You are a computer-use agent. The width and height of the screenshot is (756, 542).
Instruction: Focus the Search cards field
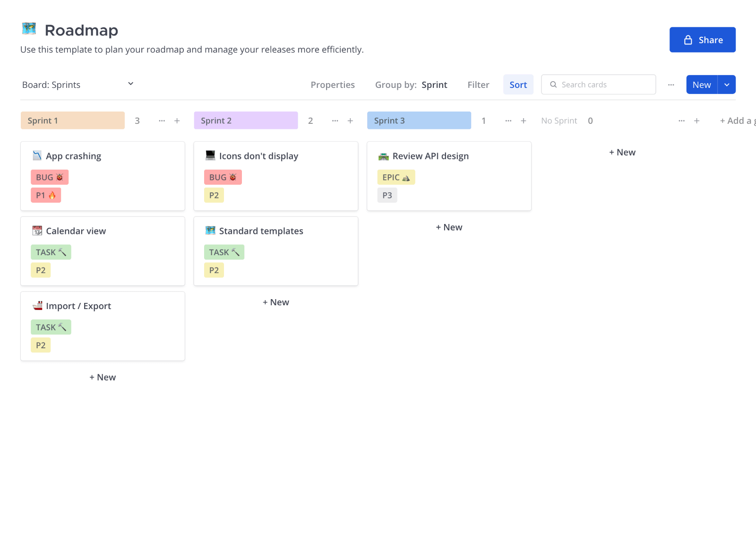click(x=599, y=85)
